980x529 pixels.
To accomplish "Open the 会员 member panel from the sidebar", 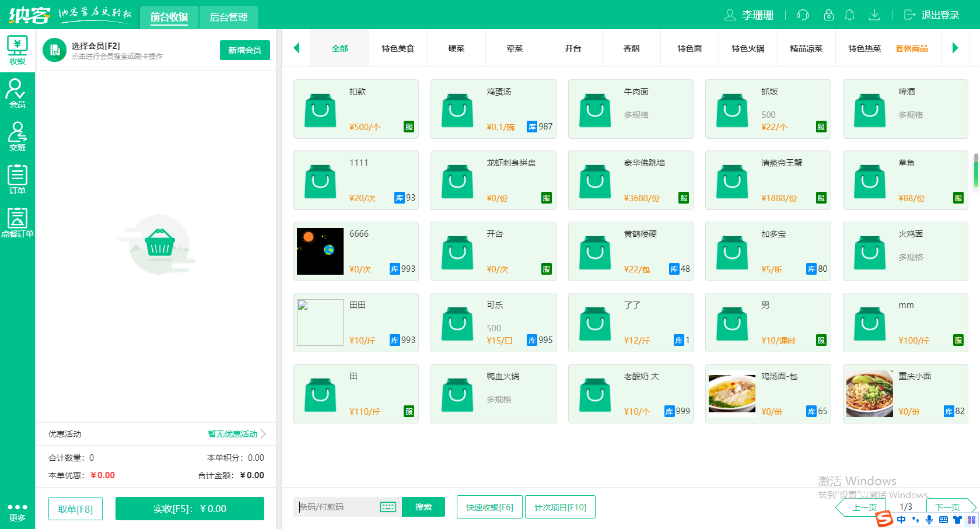I will (17, 93).
